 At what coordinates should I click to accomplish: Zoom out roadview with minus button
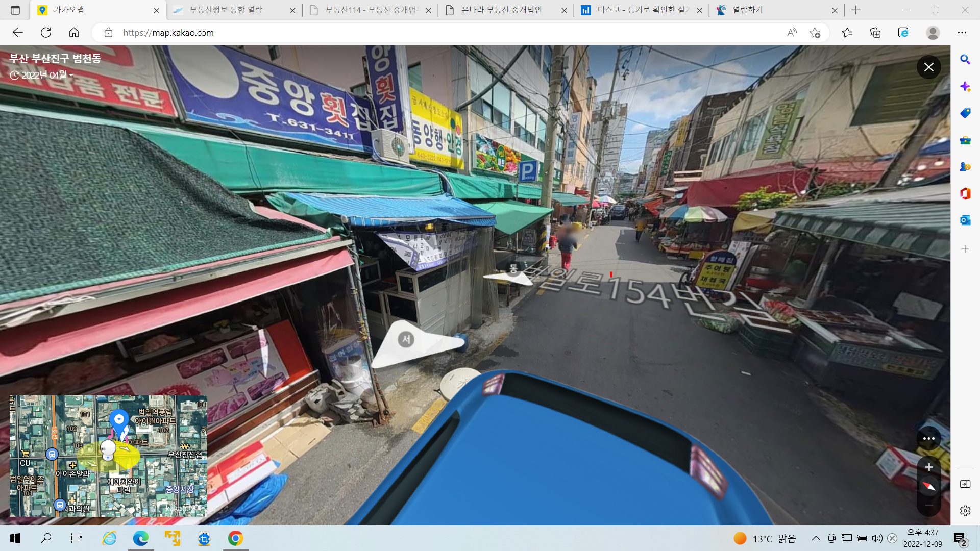click(929, 505)
